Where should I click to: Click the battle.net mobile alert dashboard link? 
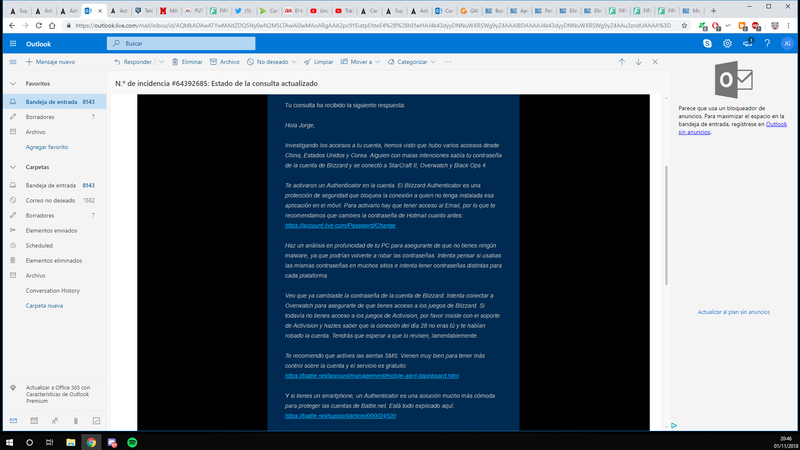[x=371, y=376]
